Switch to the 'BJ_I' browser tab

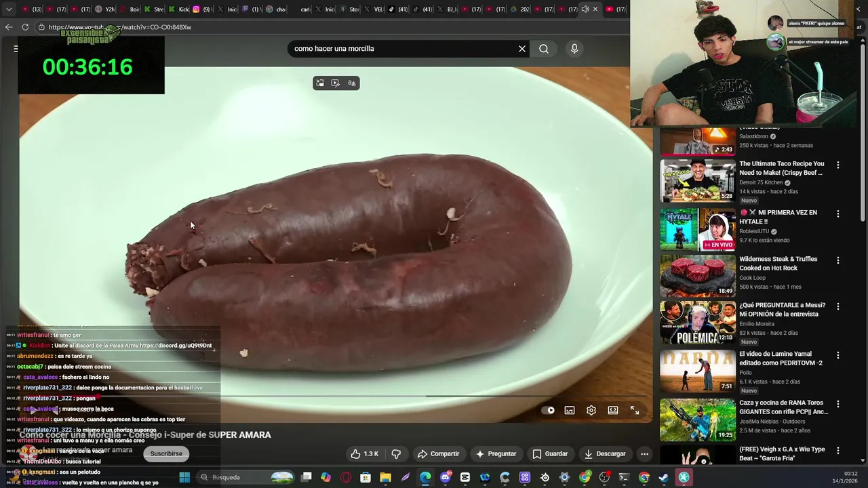tap(447, 9)
